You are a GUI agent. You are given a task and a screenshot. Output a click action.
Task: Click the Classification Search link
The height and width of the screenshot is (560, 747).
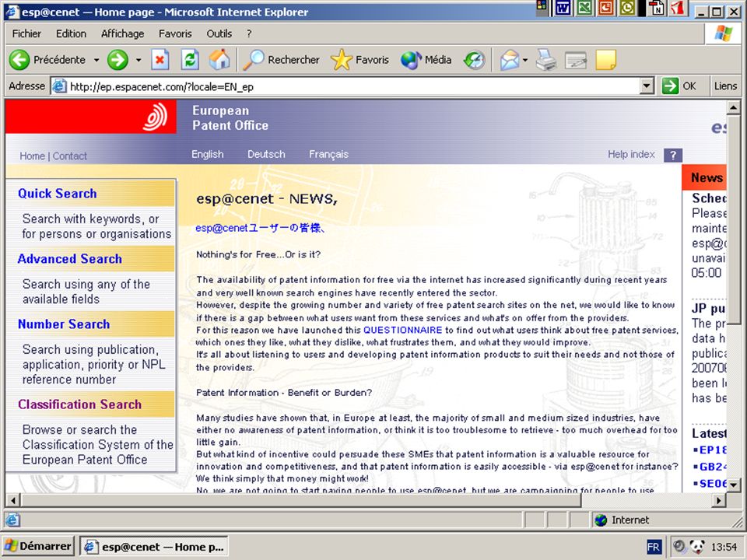click(79, 404)
